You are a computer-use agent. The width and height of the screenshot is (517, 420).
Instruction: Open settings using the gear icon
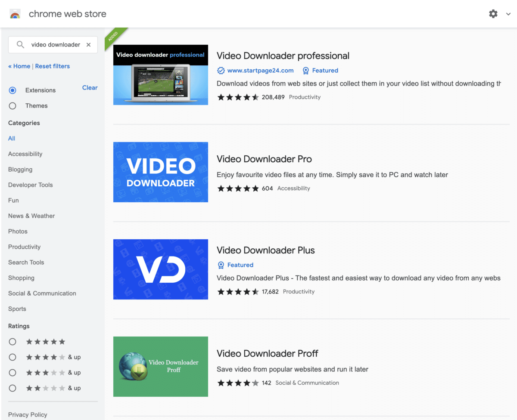coord(493,13)
